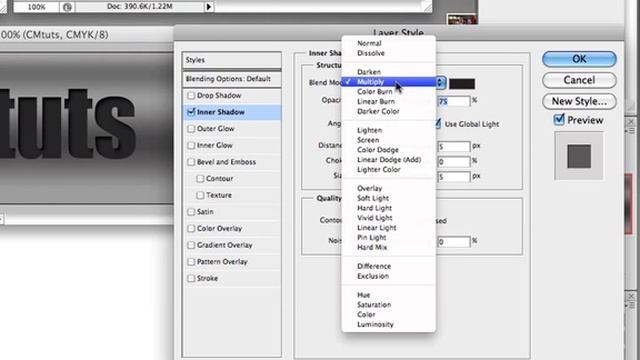Choose Linear Dodge (Add) blend mode
The width and height of the screenshot is (640, 360).
coord(389,160)
